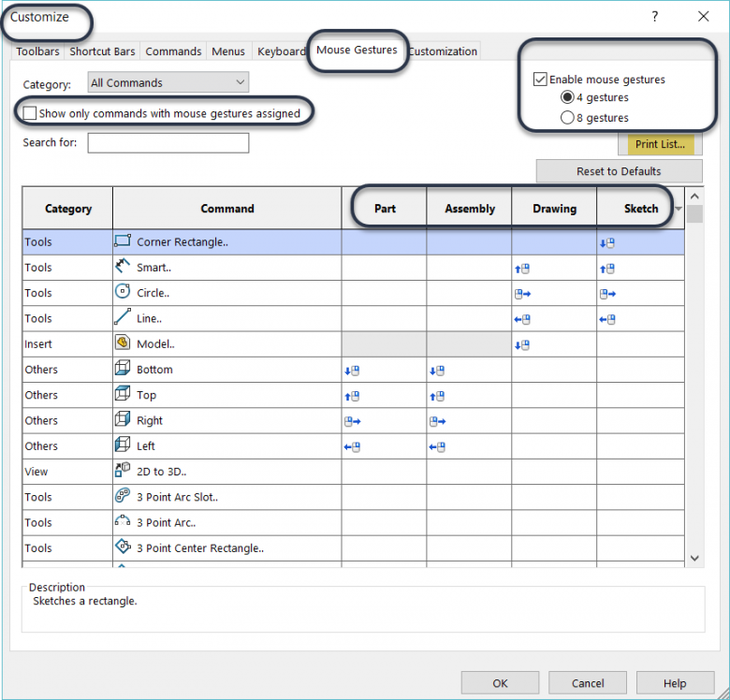Click the Assembly column header
This screenshot has height=700, width=730.
coord(469,208)
